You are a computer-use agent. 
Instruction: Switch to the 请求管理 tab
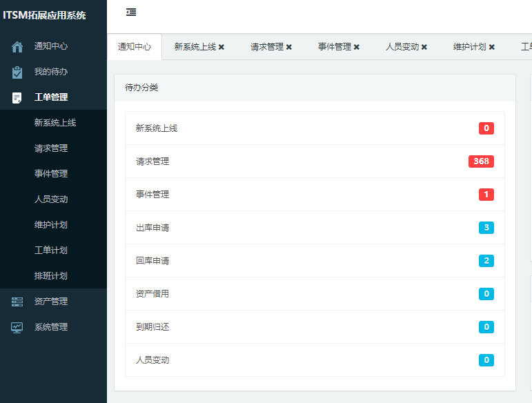[x=266, y=47]
